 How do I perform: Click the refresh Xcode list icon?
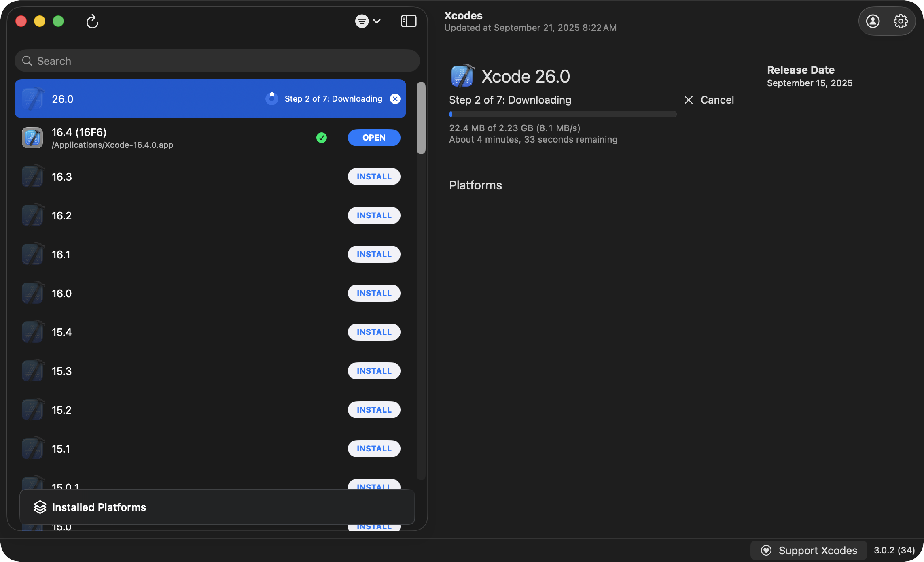92,21
